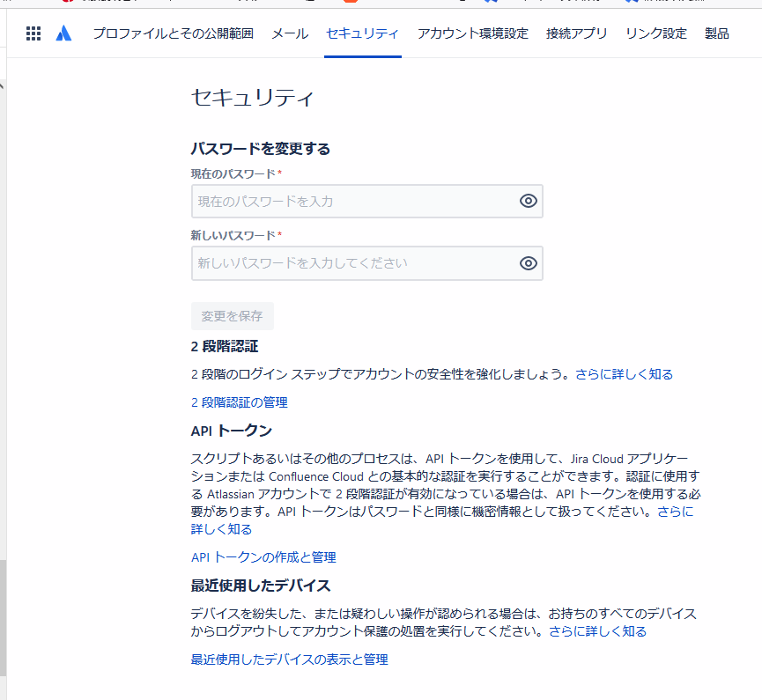The height and width of the screenshot is (700, 762).
Task: Open the アカウント環境設定 tab
Action: 472,33
